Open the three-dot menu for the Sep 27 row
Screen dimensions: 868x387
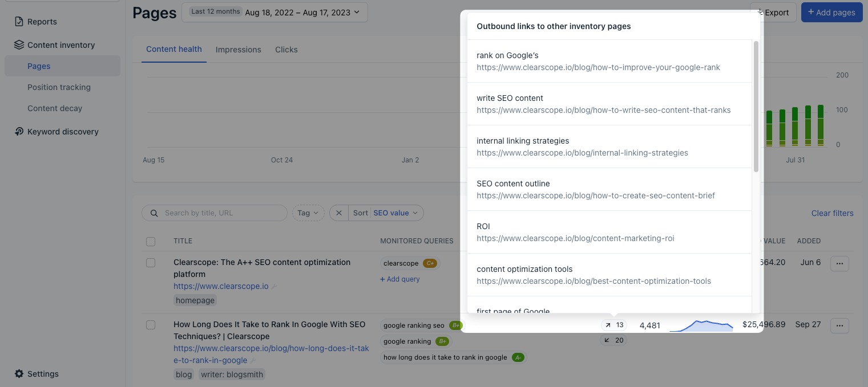click(x=839, y=325)
